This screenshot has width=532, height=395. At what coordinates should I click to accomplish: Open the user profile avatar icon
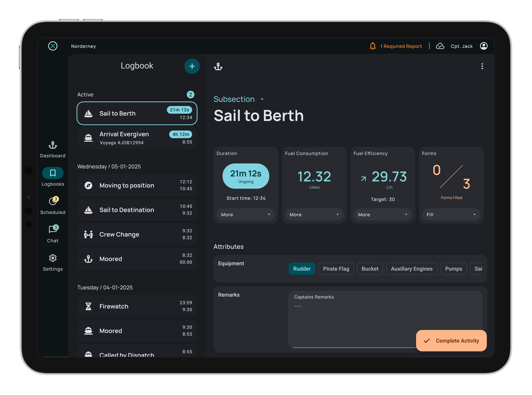tap(483, 46)
